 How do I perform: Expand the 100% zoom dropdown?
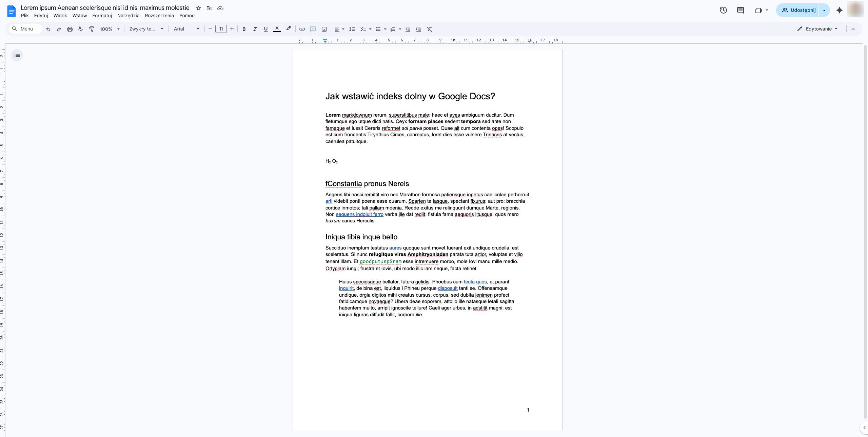[x=110, y=29]
